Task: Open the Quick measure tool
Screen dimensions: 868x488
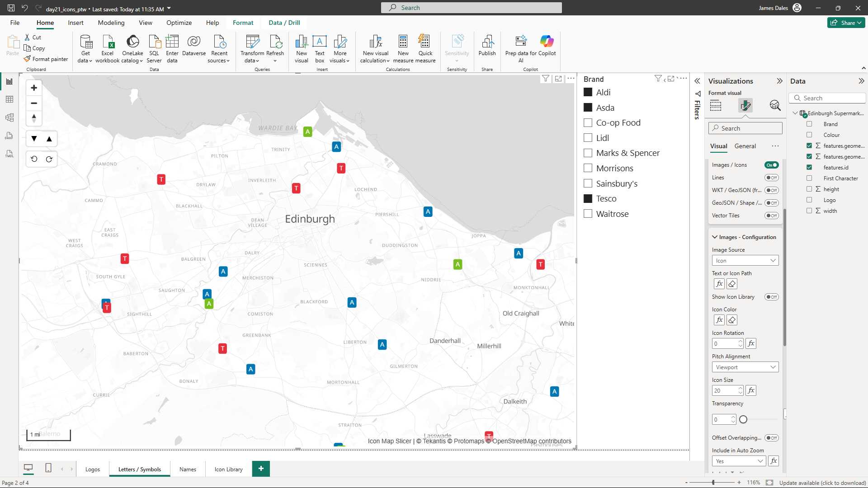Action: pos(425,42)
